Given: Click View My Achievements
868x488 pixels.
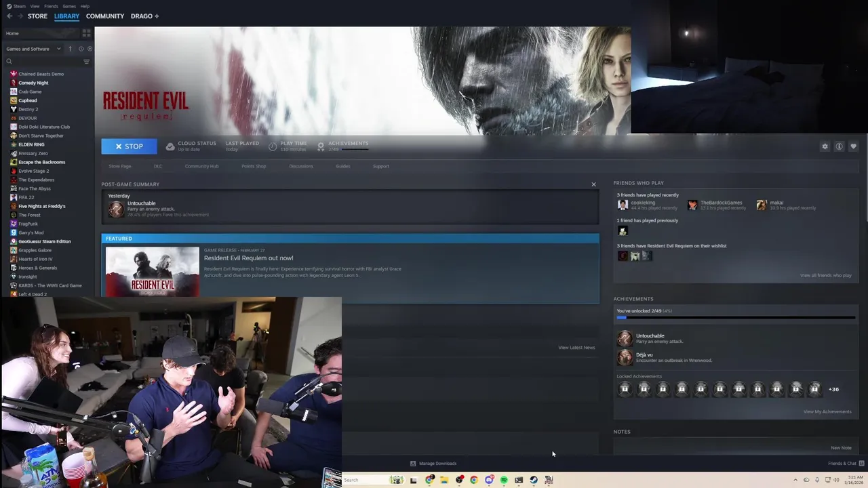Looking at the screenshot, I should pos(827,411).
